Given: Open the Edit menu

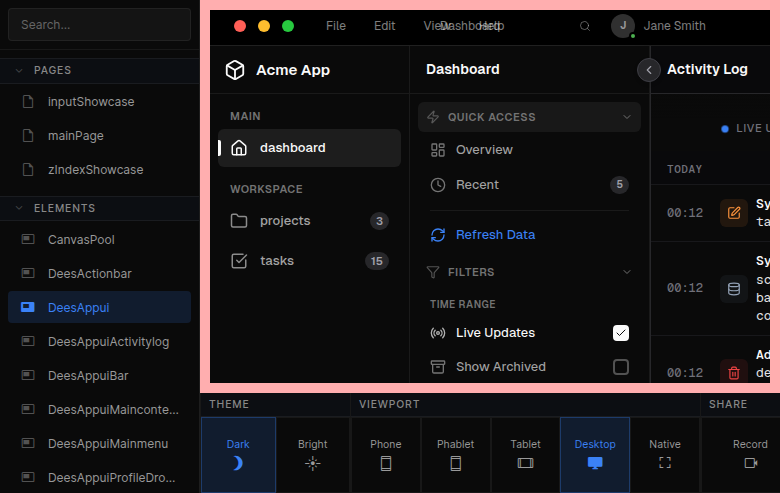Looking at the screenshot, I should coord(385,26).
